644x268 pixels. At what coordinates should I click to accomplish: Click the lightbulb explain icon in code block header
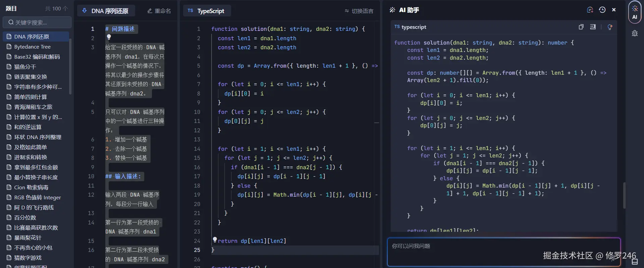(x=610, y=27)
